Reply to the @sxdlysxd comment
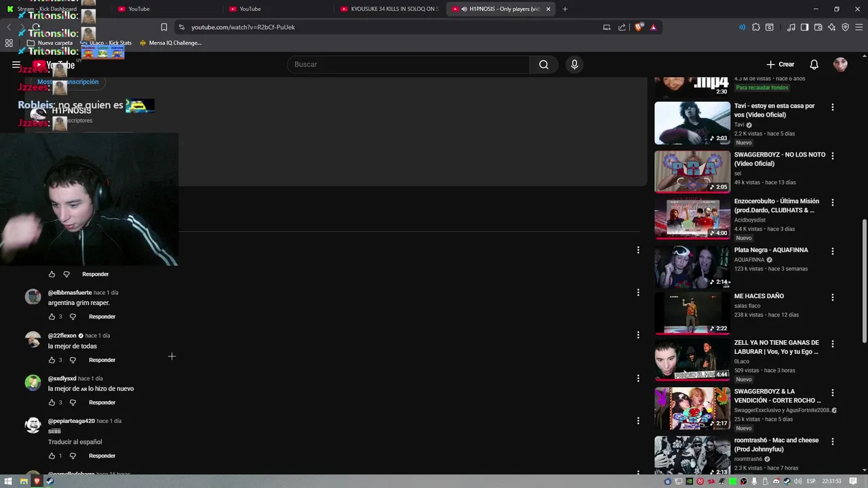The width and height of the screenshot is (868, 488). [x=102, y=403]
